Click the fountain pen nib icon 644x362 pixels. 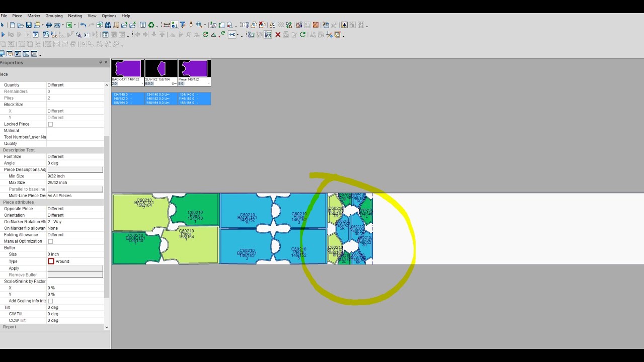tap(191, 25)
